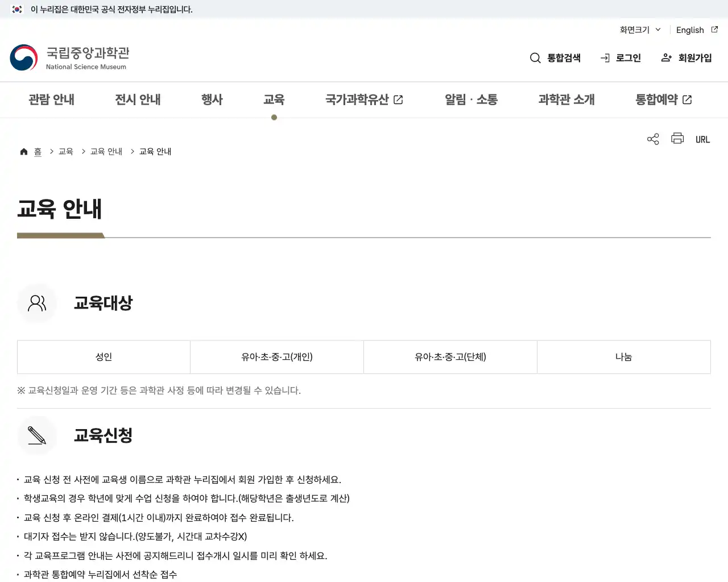Screen dimensions: 728x582
Task: Click the print icon near the breadcrumb
Action: click(677, 139)
